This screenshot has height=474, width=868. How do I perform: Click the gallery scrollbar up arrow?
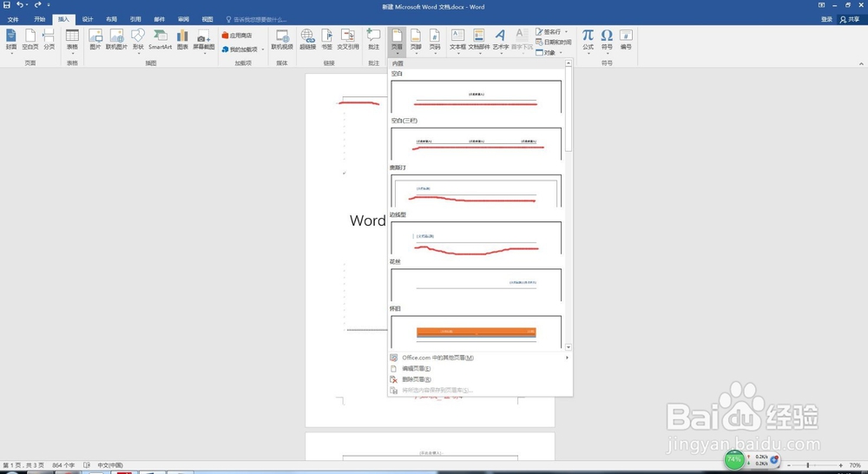pyautogui.click(x=568, y=63)
